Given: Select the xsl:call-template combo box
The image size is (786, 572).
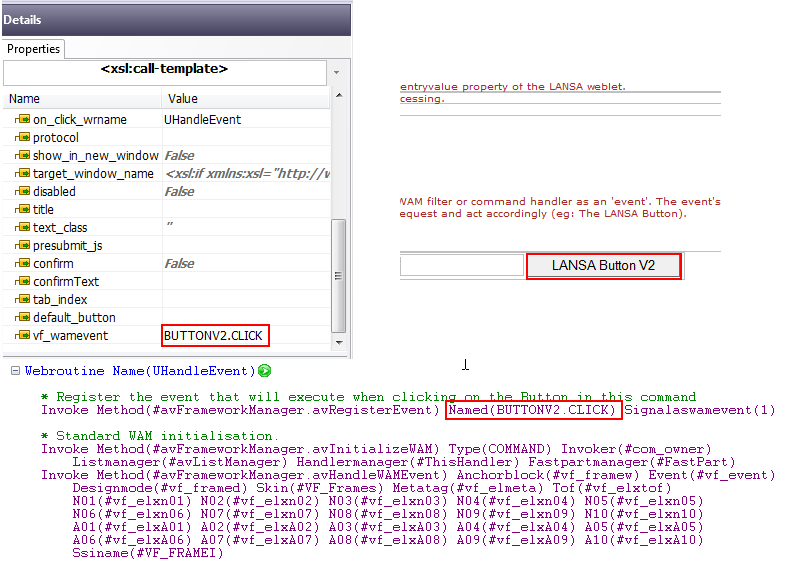Looking at the screenshot, I should click(165, 73).
